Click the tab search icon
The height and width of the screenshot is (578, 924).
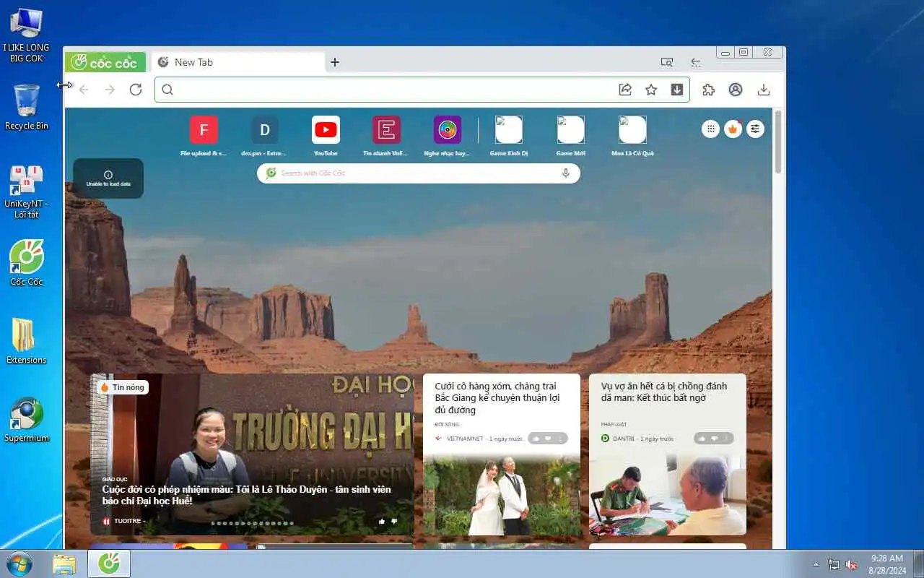click(x=667, y=62)
